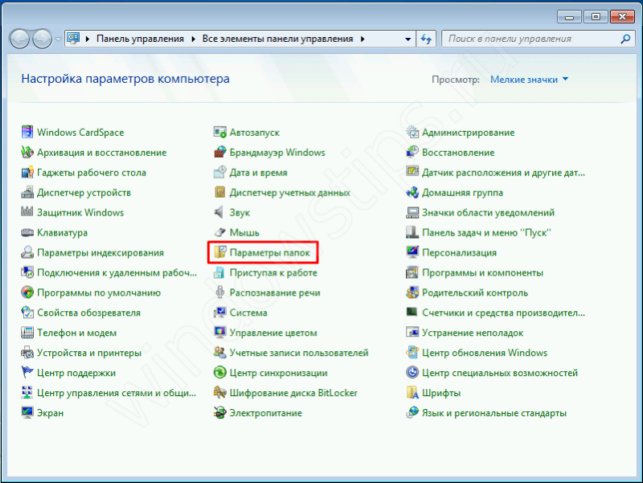Viewport: 643px width, 483px height.
Task: Open Устранение неполадок link
Action: coord(472,333)
